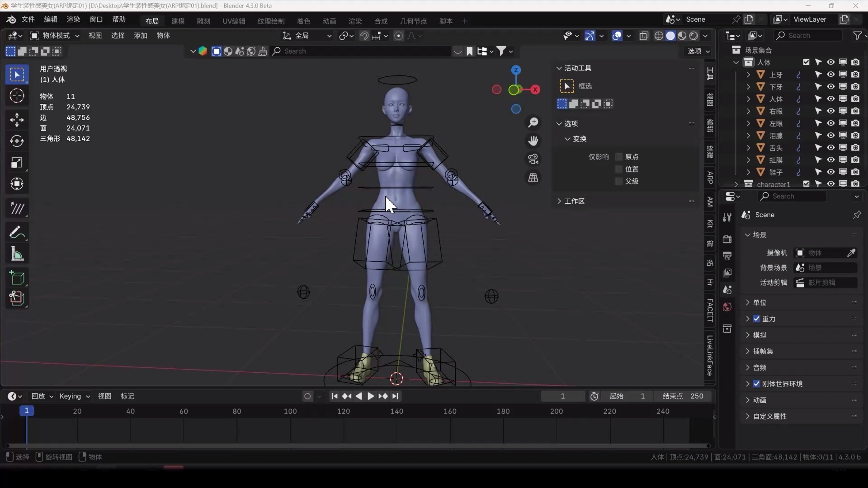Select the Annotate tool in the left toolbar
The image size is (868, 488).
[x=17, y=232]
